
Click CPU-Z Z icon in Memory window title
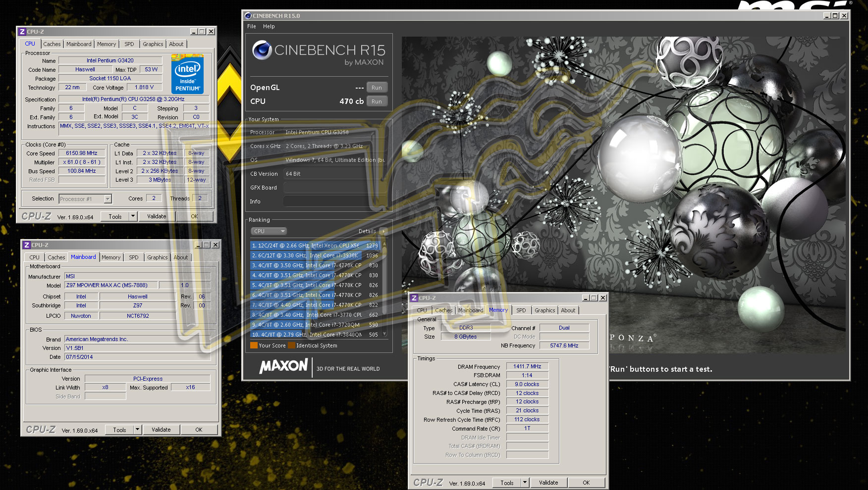coord(414,298)
